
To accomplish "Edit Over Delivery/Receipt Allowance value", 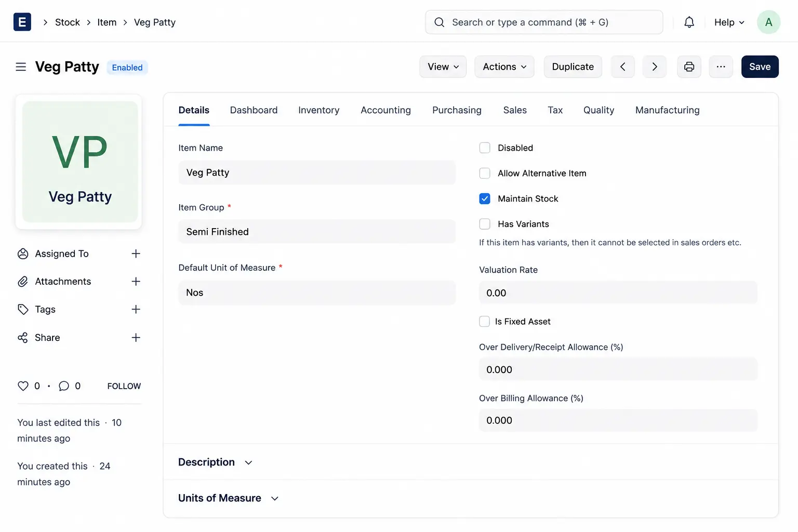I will click(x=618, y=369).
